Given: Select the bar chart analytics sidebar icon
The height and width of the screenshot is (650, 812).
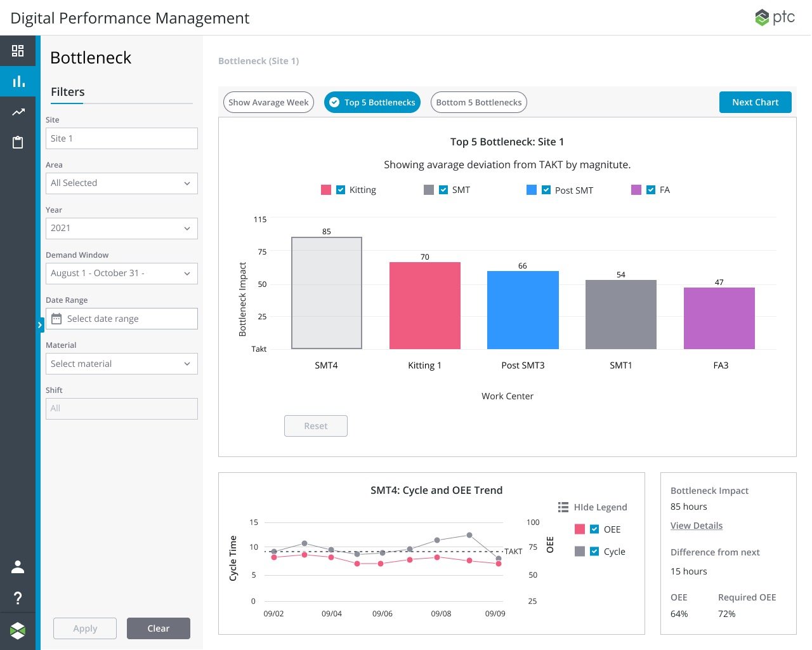Looking at the screenshot, I should (x=18, y=81).
